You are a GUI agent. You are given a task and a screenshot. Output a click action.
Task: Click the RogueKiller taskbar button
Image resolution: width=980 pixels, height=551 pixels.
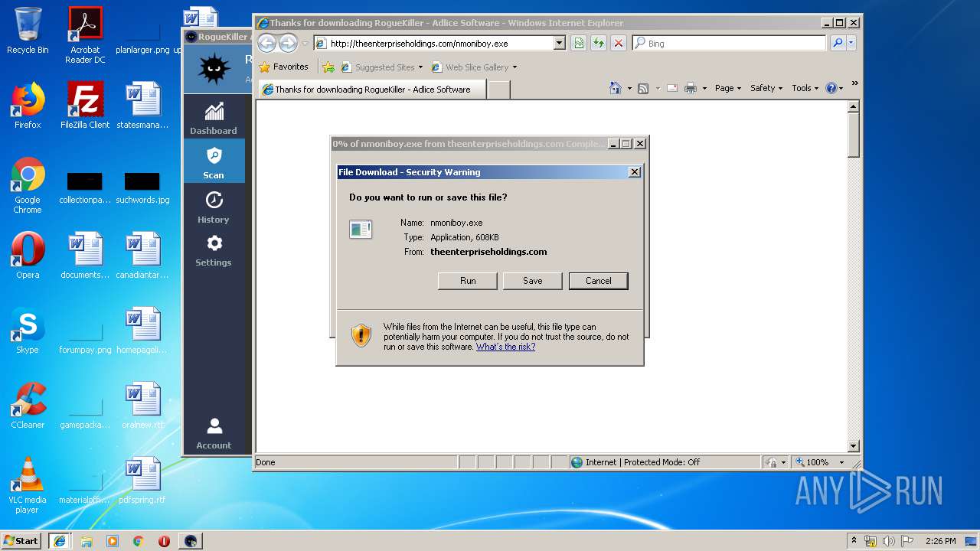click(191, 541)
